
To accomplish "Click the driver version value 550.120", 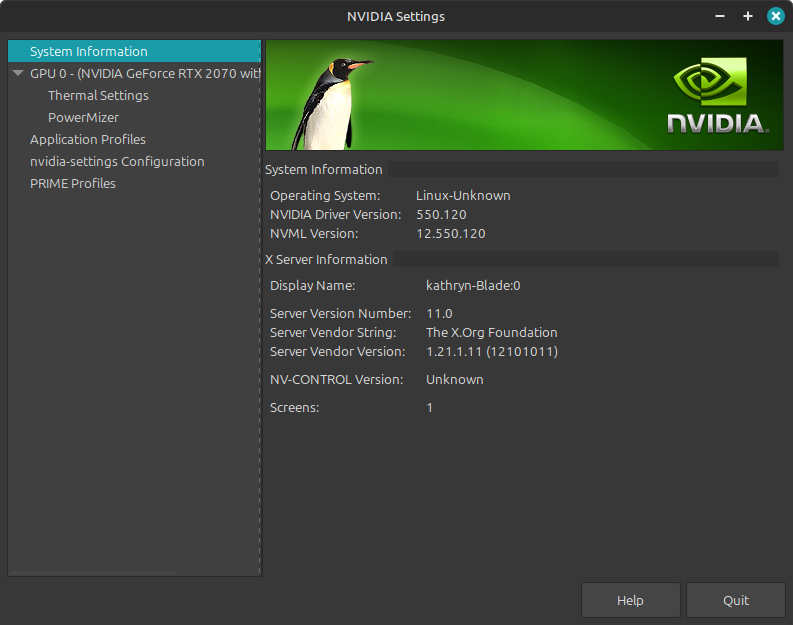I will 441,214.
